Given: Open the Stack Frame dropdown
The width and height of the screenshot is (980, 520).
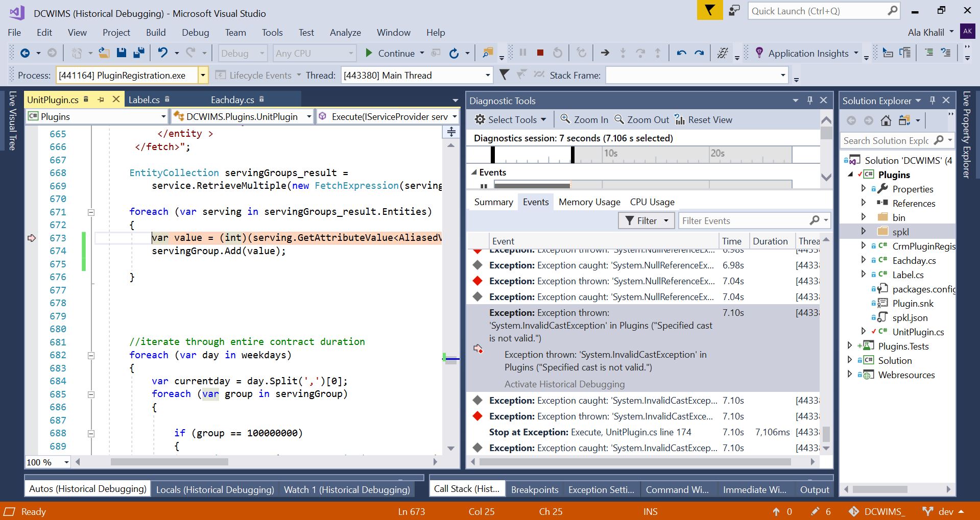Looking at the screenshot, I should coord(783,75).
